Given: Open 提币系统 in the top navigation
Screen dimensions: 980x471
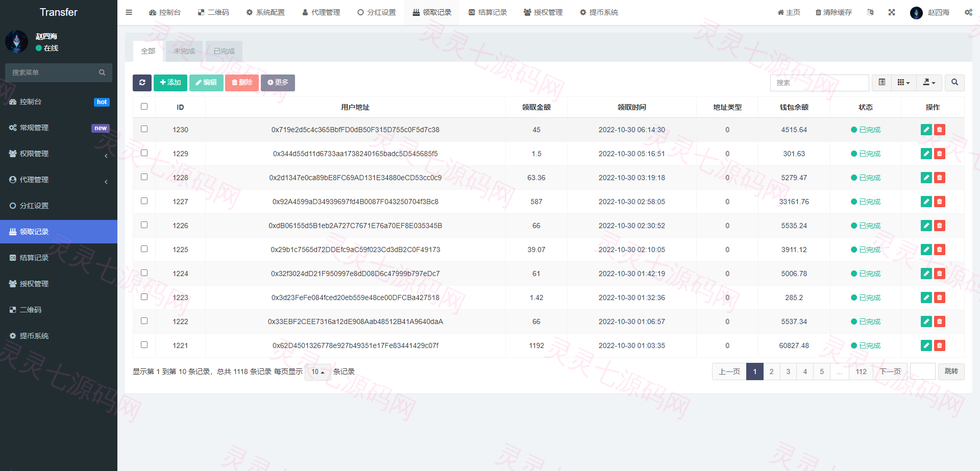Looking at the screenshot, I should coord(599,12).
